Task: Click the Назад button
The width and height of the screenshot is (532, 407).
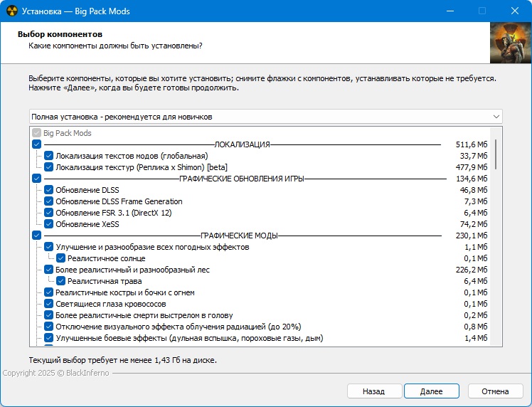Action: (x=373, y=391)
